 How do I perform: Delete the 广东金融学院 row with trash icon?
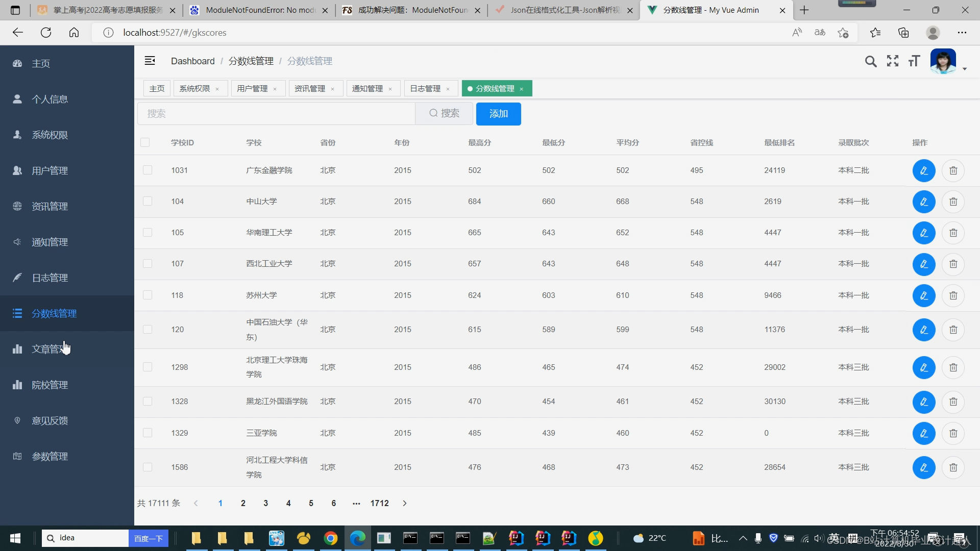[953, 171]
